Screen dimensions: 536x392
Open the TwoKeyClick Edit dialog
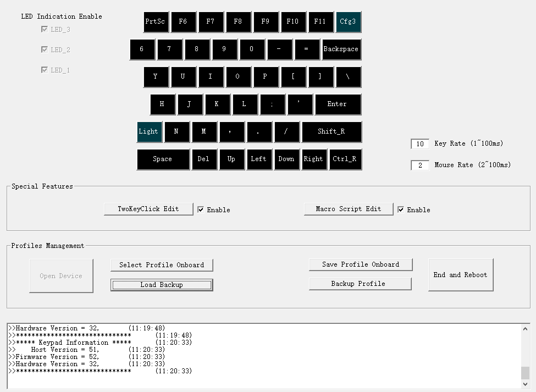click(148, 209)
